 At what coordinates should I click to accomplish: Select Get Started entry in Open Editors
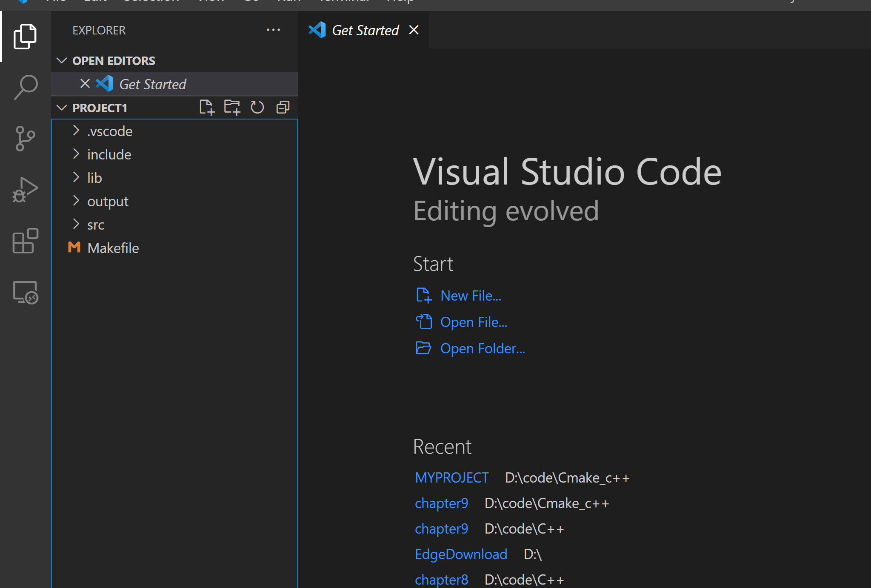(x=174, y=84)
